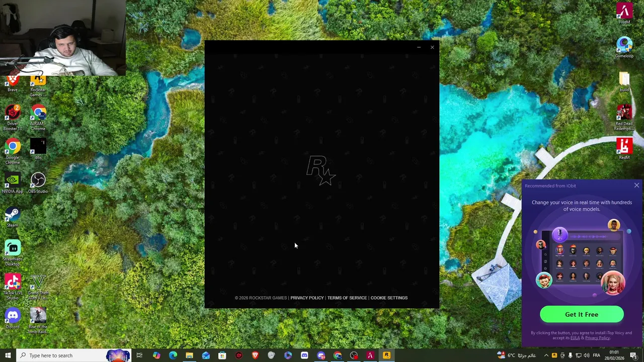Viewport: 644px width, 362px height.
Task: Select TikTok LIVE Studio desktop icon
Action: 13,287
